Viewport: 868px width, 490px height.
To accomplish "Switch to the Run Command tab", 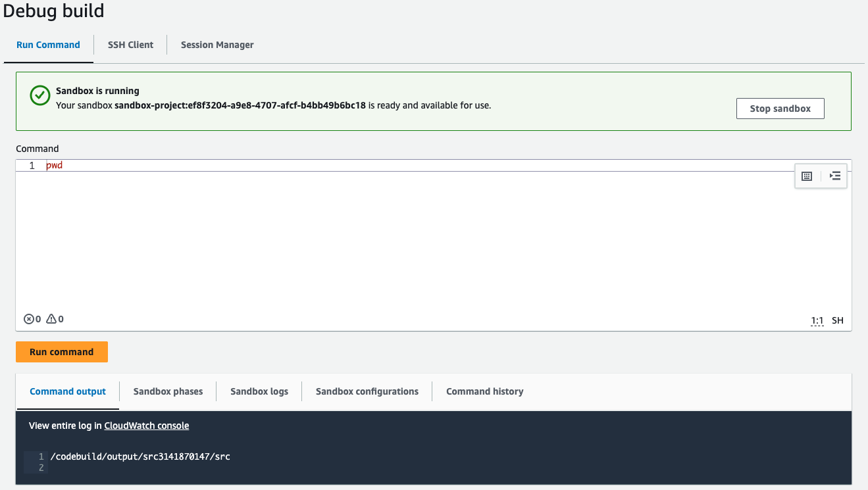I will click(48, 45).
